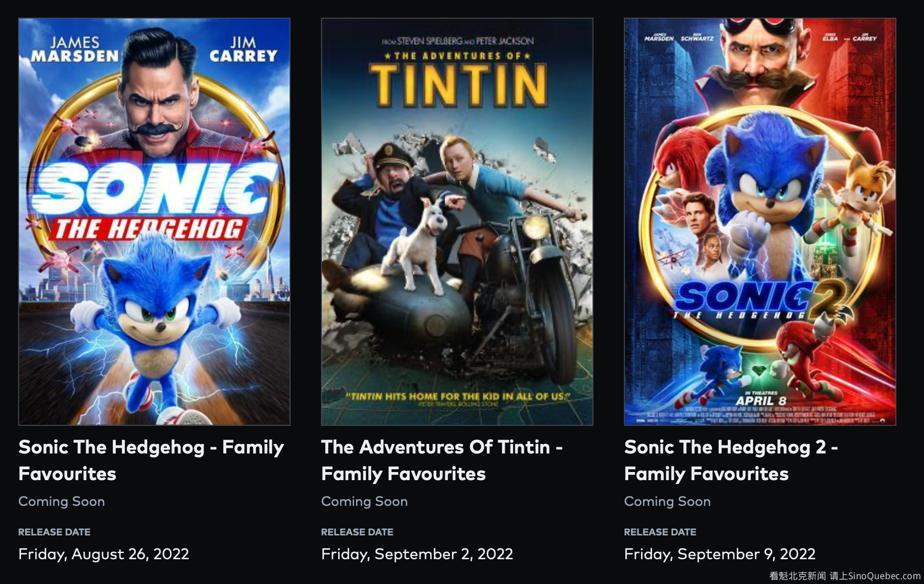The height and width of the screenshot is (584, 924).
Task: Click the 'Sonic The Hedgehog - Family Favourites' title
Action: [151, 460]
